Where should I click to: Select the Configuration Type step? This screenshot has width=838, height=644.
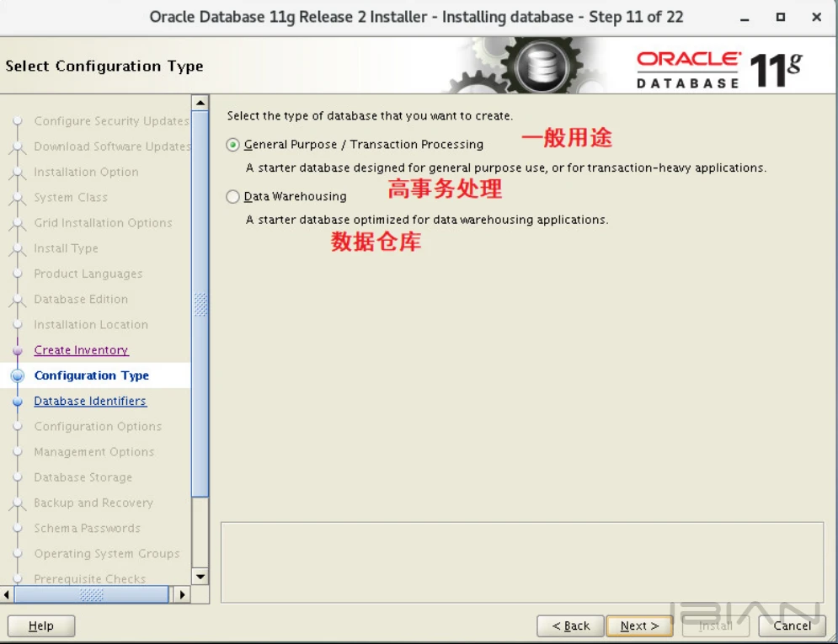(92, 375)
